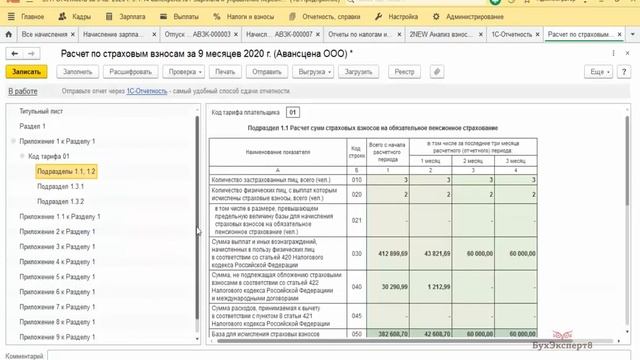640x360 pixels.
Task: Click the Код тарифа плательщика field
Action: tap(293, 112)
